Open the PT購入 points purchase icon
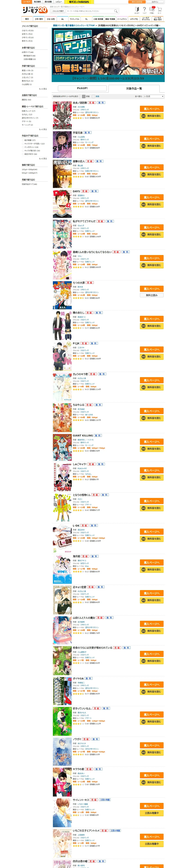This screenshot has width=186, height=868. tap(152, 10)
